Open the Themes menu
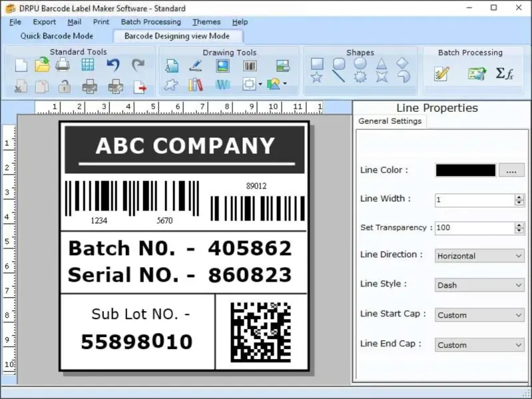Viewport: 532px width, 399px height. (x=207, y=22)
